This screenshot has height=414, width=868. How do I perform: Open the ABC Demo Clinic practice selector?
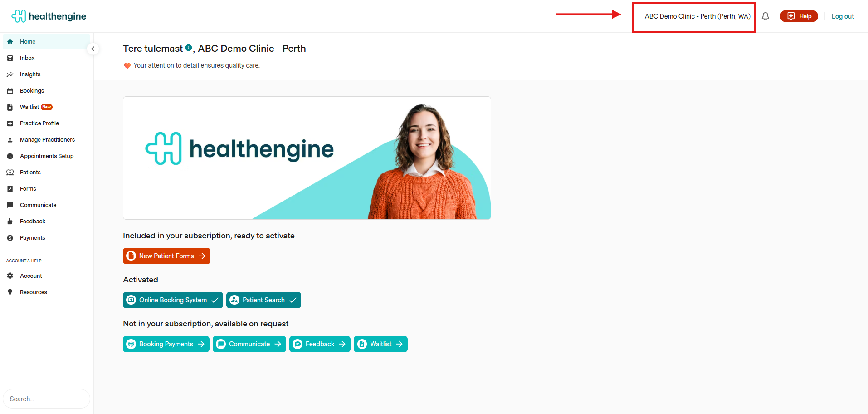coord(697,16)
